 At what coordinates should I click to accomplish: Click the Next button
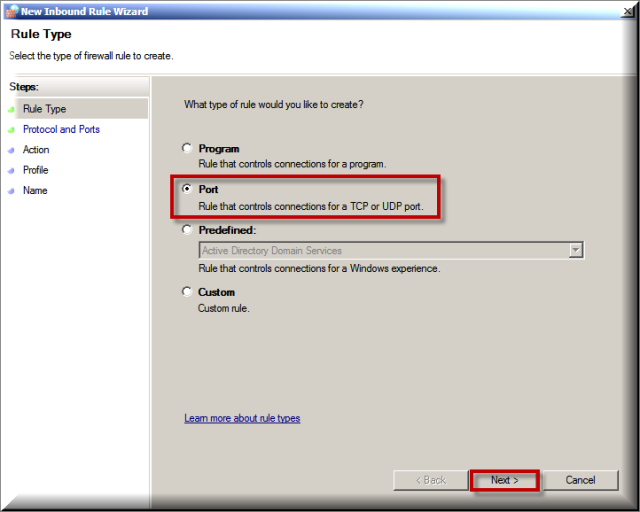505,480
